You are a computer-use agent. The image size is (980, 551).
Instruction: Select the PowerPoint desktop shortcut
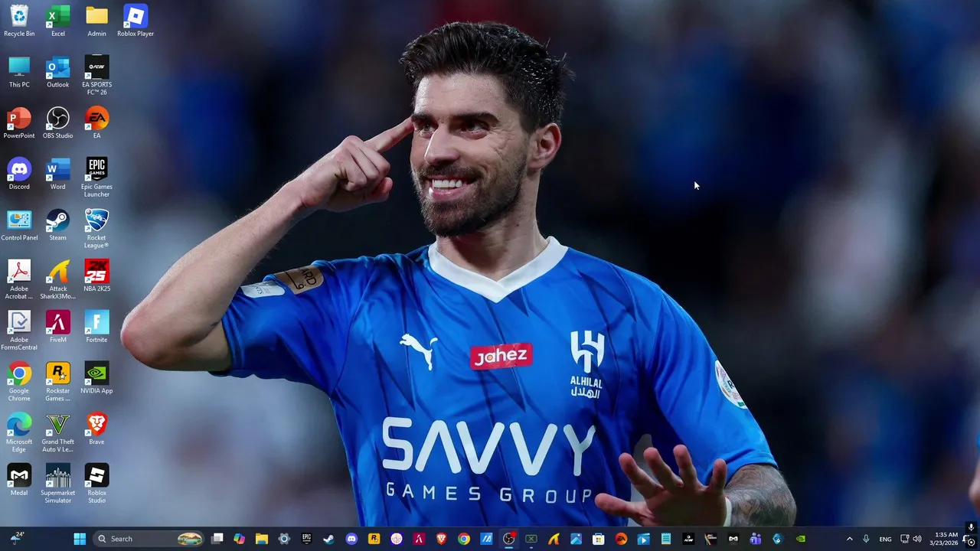tap(19, 123)
